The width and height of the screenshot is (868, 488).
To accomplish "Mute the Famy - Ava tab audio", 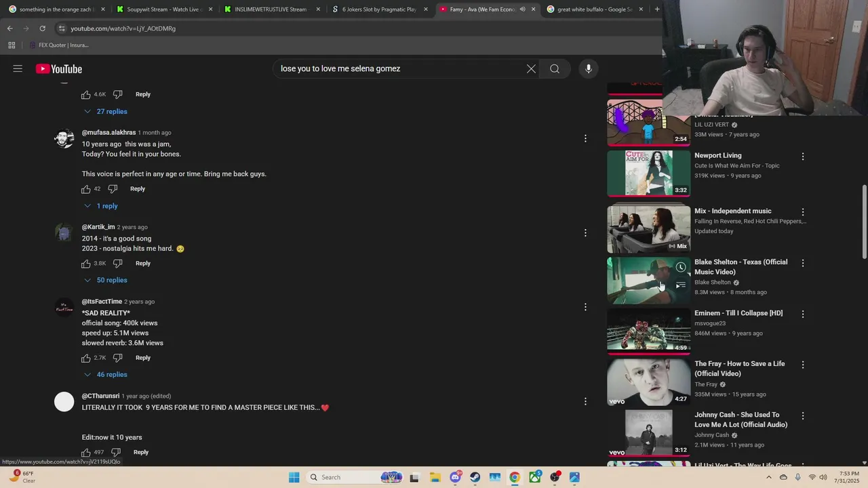I will (522, 9).
